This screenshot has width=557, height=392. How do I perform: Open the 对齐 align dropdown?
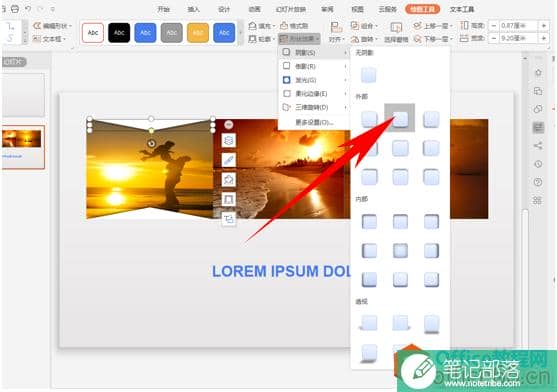(x=336, y=32)
